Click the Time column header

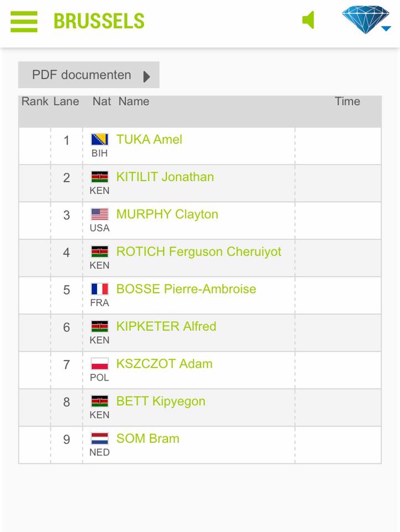[x=347, y=101]
